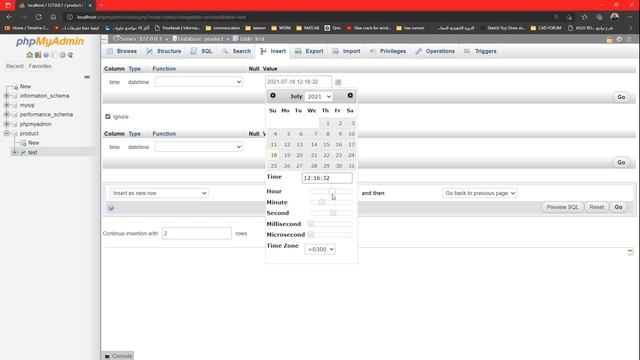Viewport: 640px width, 360px height.
Task: Open second row Function dropdown
Action: pyautogui.click(x=199, y=147)
